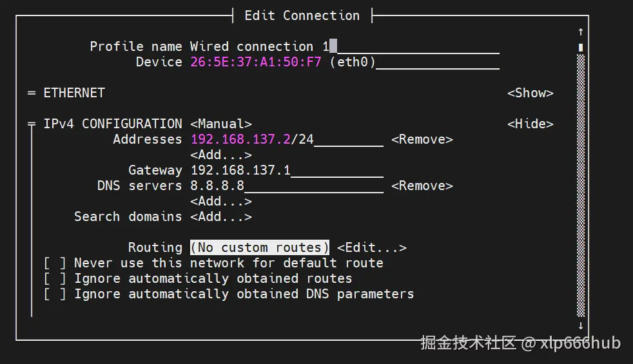Image resolution: width=633 pixels, height=364 pixels.
Task: Remove the 192.168.137.2/24 address
Action: 422,139
